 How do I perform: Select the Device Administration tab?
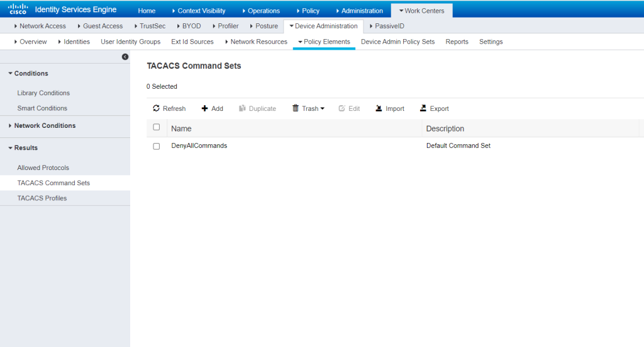[x=324, y=26]
